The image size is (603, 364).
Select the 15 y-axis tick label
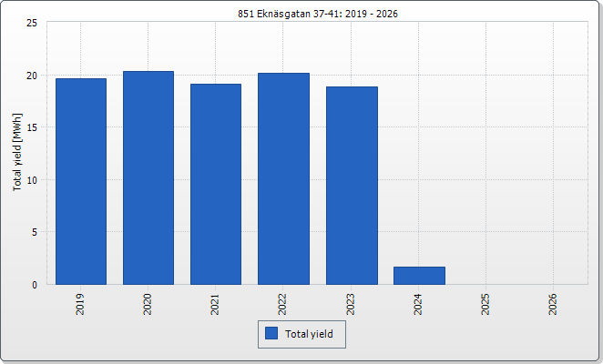pyautogui.click(x=31, y=127)
